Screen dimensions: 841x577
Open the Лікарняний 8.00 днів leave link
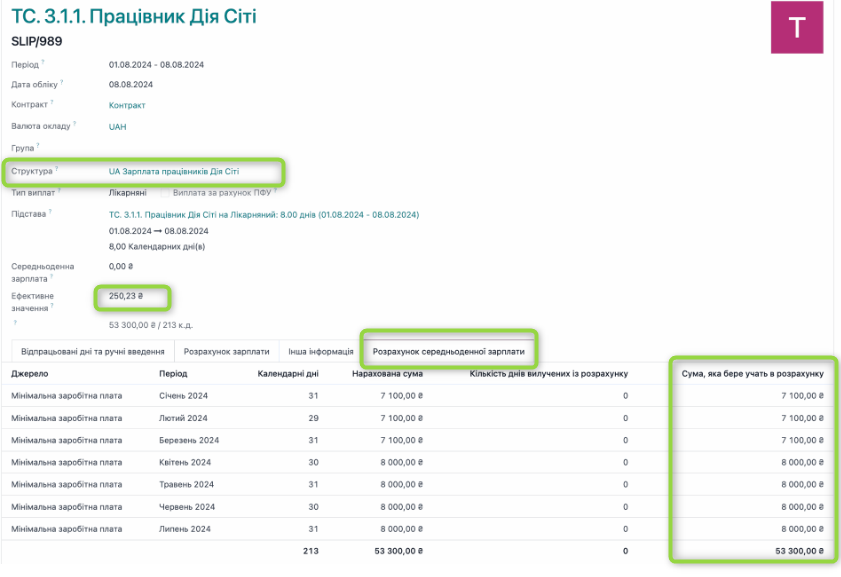[263, 214]
